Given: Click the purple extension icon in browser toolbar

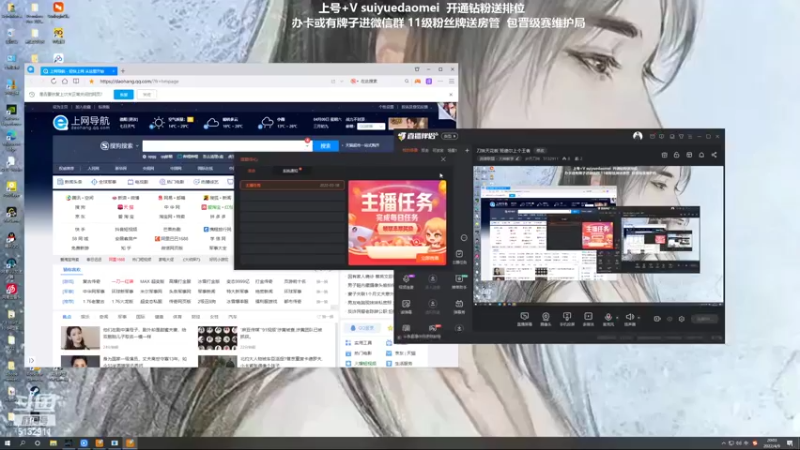Looking at the screenshot, I should [x=429, y=81].
